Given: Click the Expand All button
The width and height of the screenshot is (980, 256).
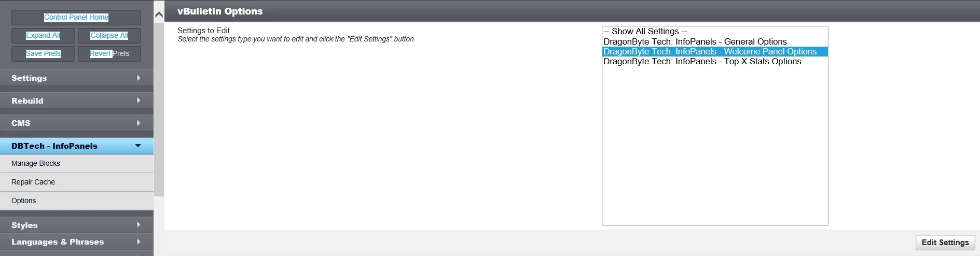Looking at the screenshot, I should pos(43,35).
